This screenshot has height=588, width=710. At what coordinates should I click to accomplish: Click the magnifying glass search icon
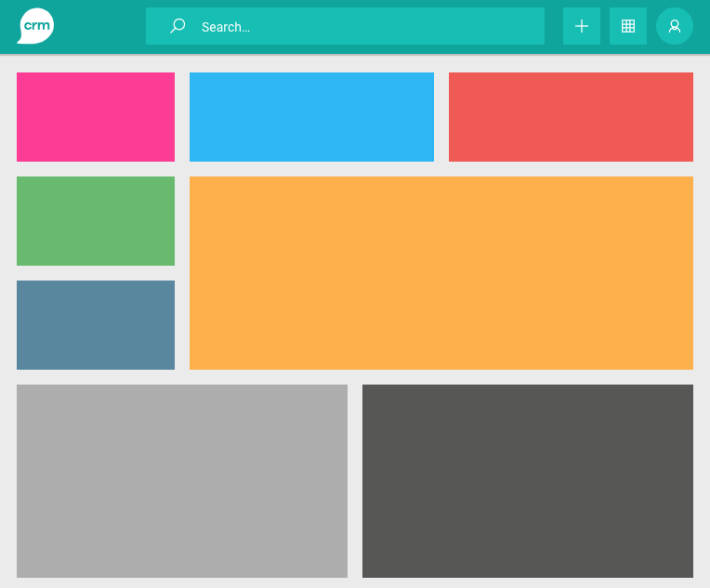click(x=177, y=26)
